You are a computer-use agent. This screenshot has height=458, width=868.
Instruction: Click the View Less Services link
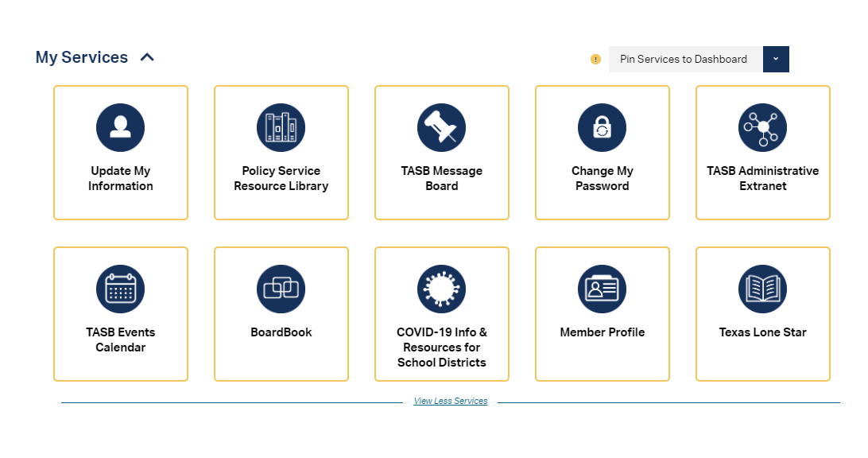point(451,401)
